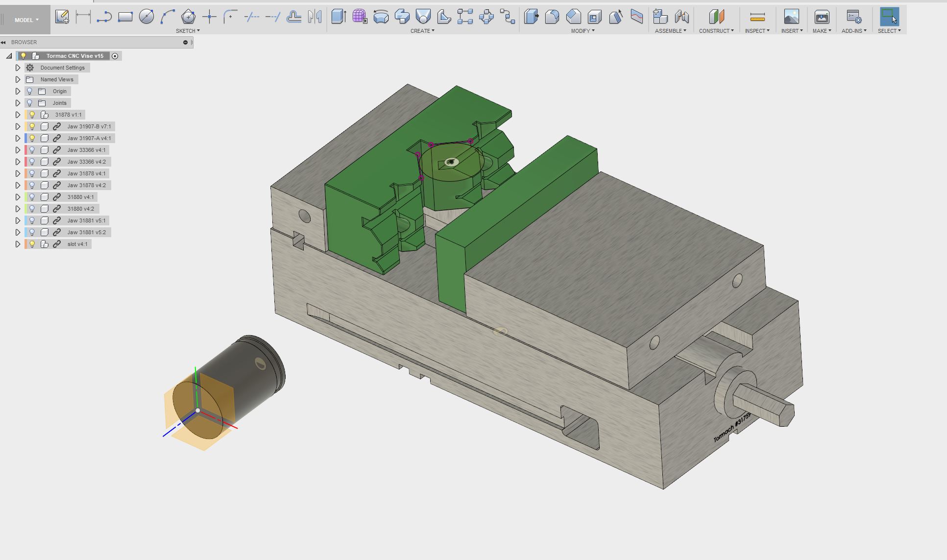Select the Mirror sketch tool
The width and height of the screenshot is (947, 560).
coord(315,17)
